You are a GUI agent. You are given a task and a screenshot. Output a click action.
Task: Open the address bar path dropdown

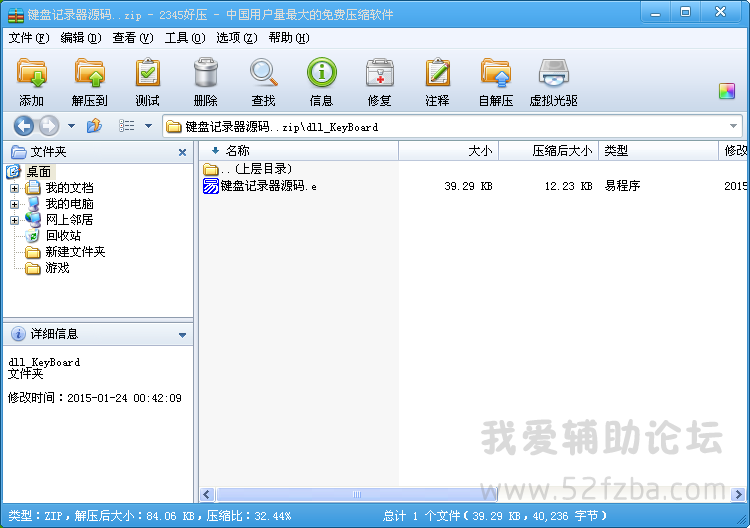733,126
